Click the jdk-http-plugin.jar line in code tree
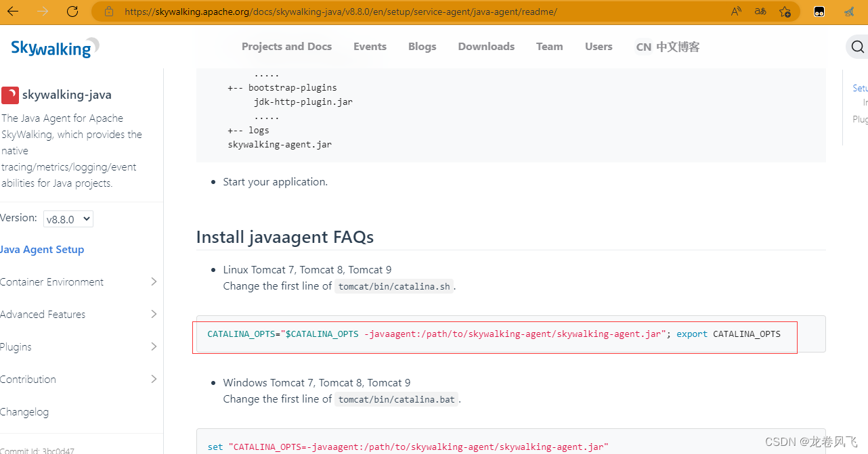The width and height of the screenshot is (868, 454). [303, 102]
